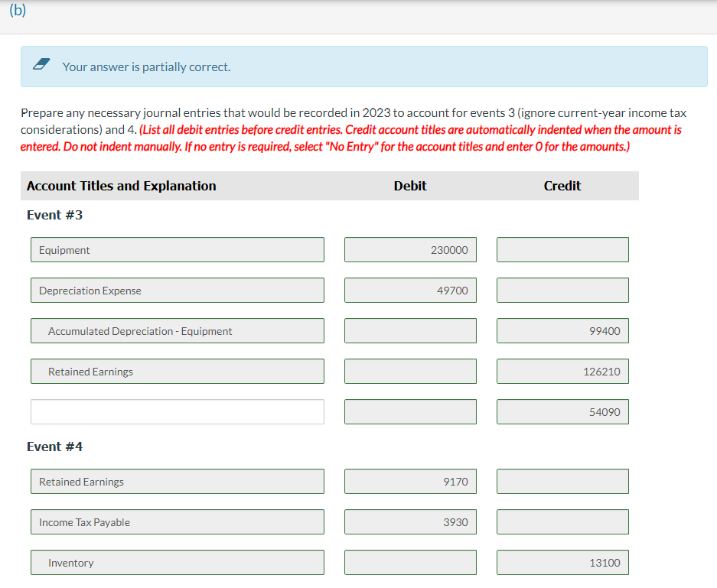Open the Equipment account title selector
Viewport: 717px width, 588px height.
point(177,249)
